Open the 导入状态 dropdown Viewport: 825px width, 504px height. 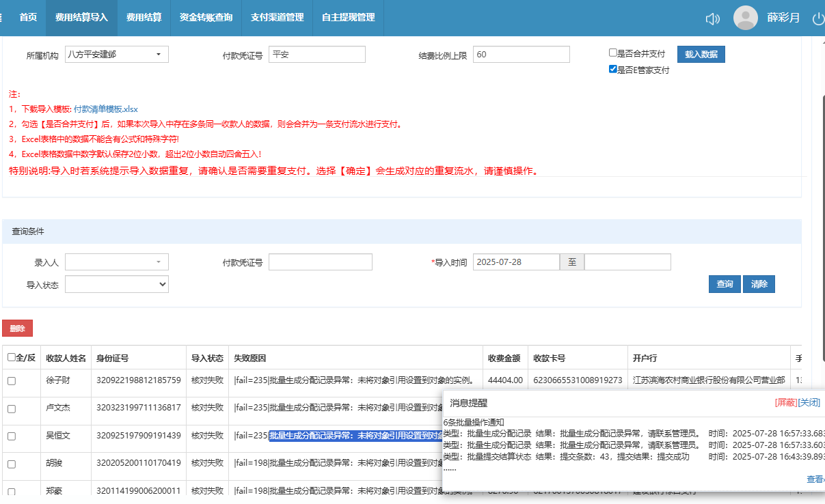[117, 284]
